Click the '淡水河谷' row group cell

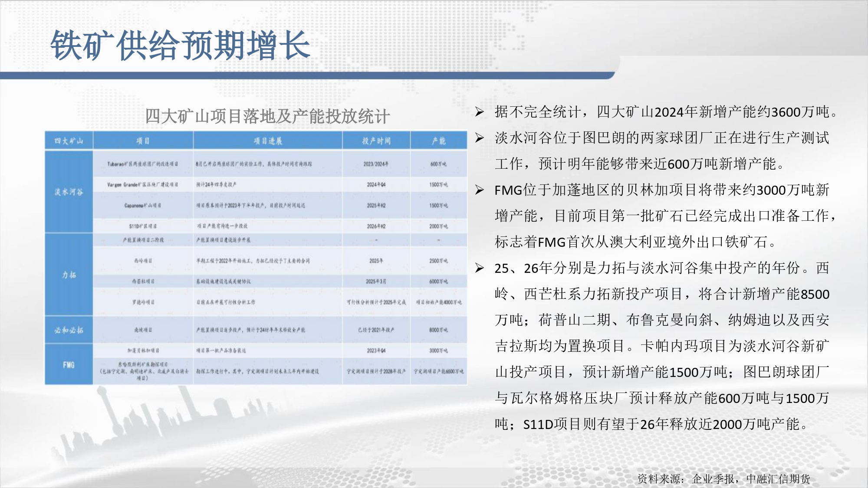point(69,192)
